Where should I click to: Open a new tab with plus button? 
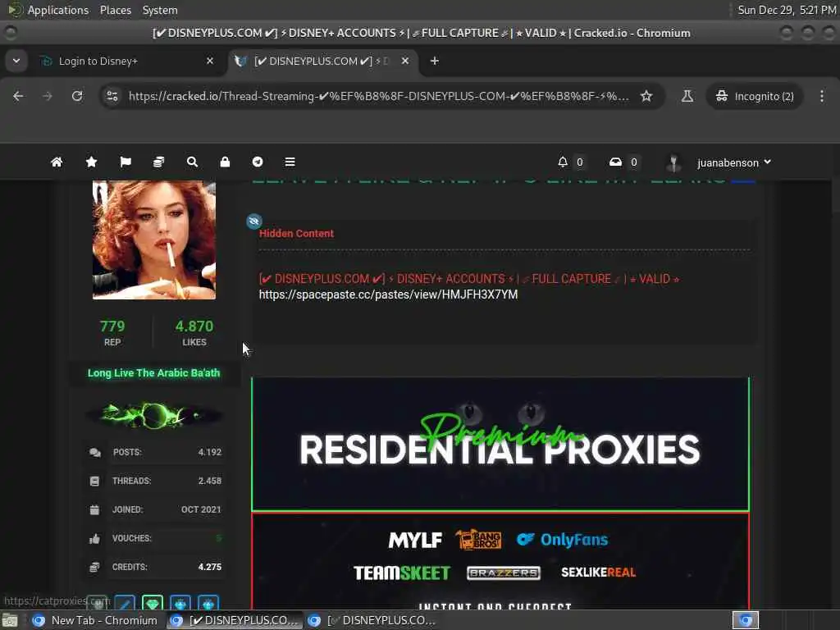coord(435,61)
